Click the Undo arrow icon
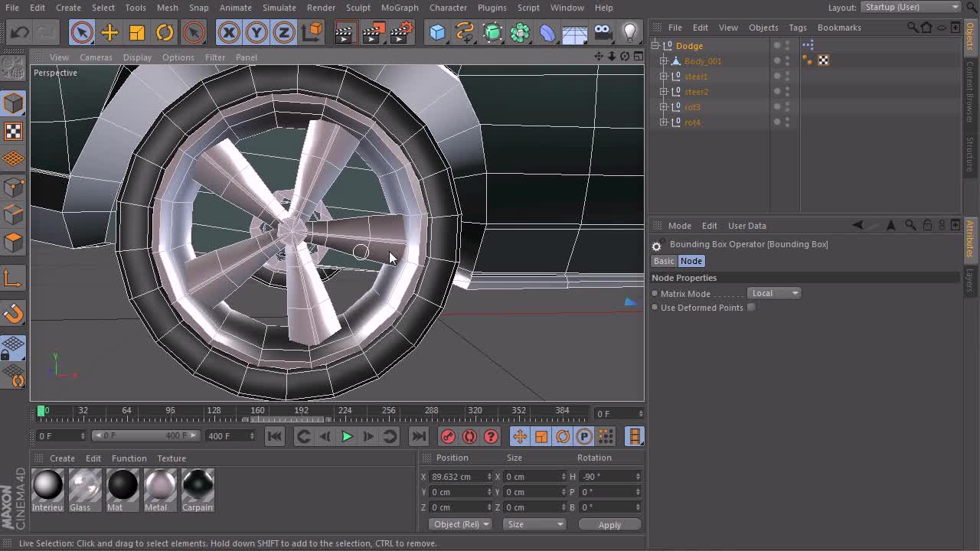Image resolution: width=980 pixels, height=551 pixels. (20, 32)
